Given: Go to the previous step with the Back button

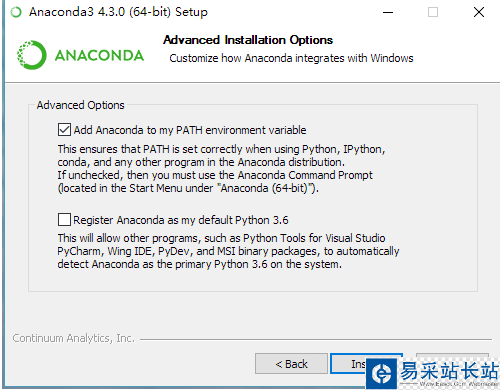Looking at the screenshot, I should [291, 364].
